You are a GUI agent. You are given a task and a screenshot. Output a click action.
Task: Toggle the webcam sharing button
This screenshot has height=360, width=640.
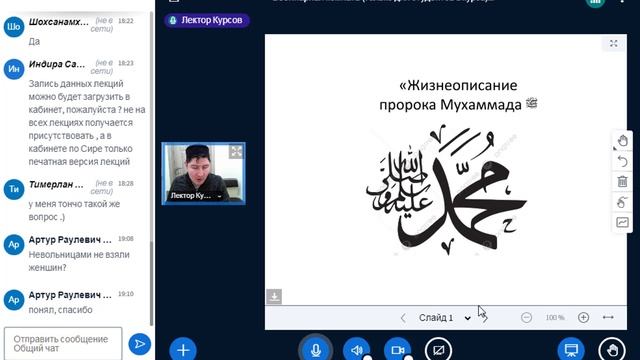(x=397, y=350)
